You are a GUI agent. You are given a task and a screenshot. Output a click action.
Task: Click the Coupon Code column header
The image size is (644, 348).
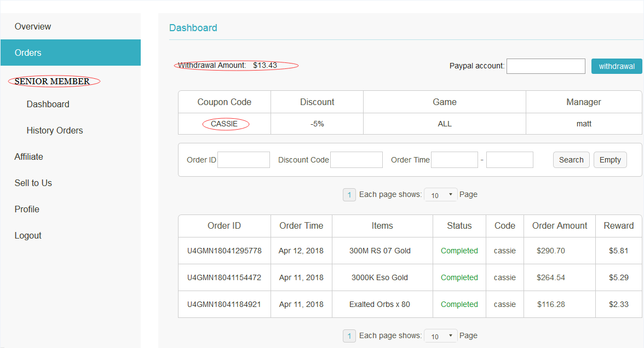225,102
